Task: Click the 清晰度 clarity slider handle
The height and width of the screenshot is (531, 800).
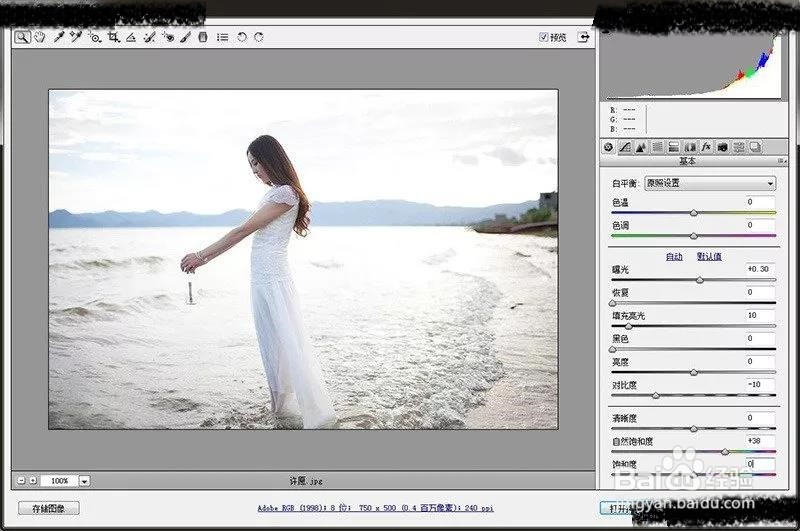Action: (x=694, y=429)
